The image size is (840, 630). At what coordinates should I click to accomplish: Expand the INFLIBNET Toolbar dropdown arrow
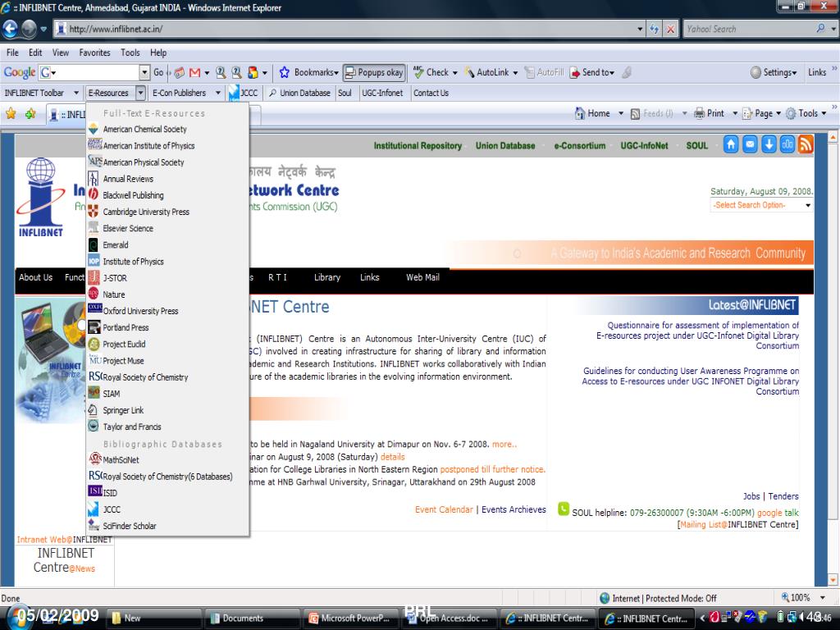[76, 93]
